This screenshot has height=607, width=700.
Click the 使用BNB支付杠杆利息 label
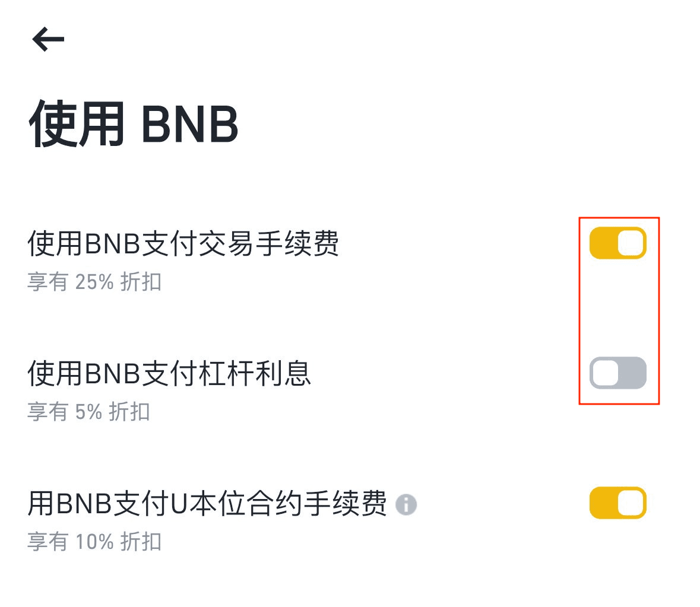pyautogui.click(x=169, y=374)
